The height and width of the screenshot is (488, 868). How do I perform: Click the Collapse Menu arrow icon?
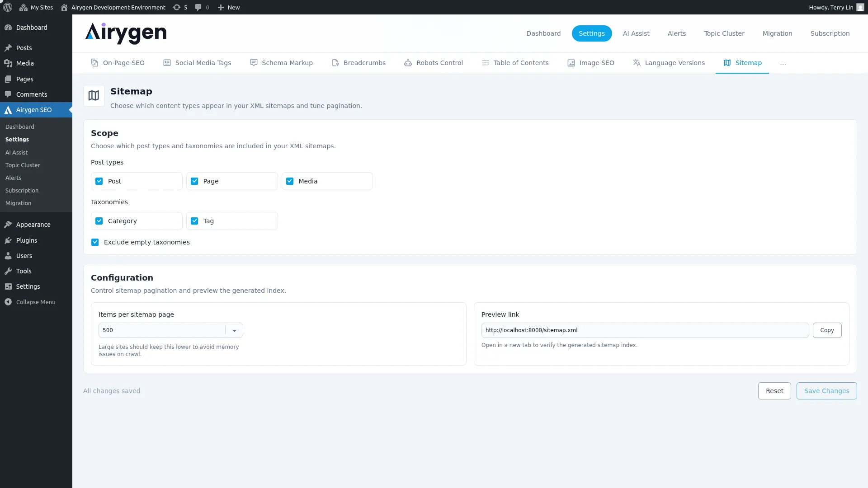pos(8,302)
